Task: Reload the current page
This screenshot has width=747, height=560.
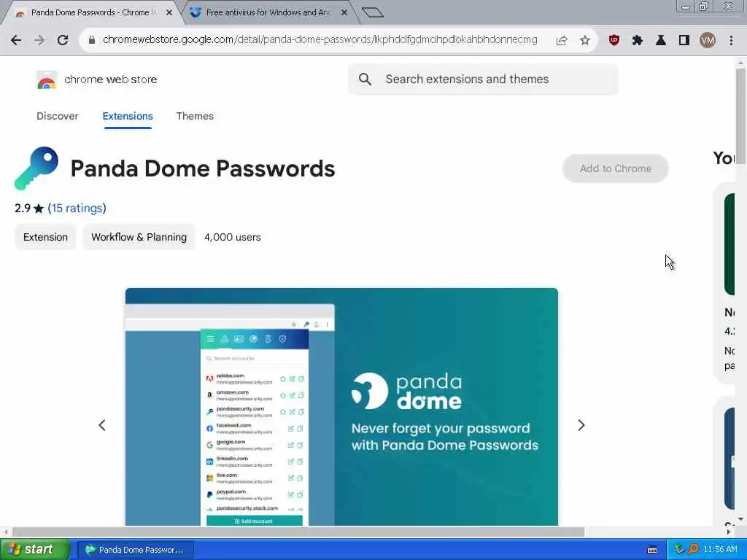Action: click(x=63, y=40)
